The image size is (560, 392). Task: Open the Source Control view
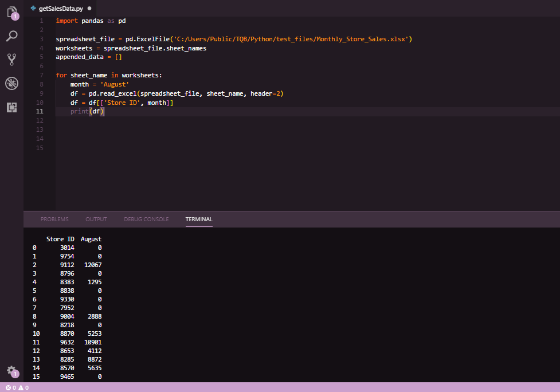click(x=12, y=60)
